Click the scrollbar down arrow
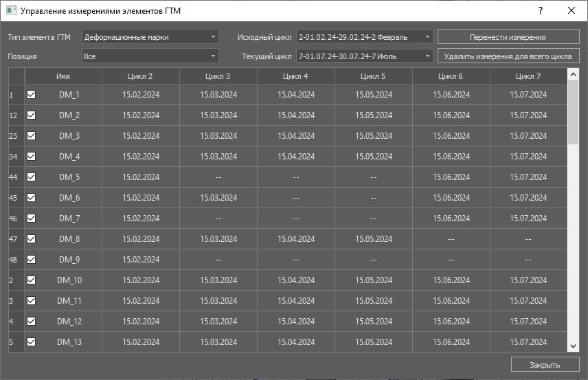The image size is (588, 380). pyautogui.click(x=574, y=346)
